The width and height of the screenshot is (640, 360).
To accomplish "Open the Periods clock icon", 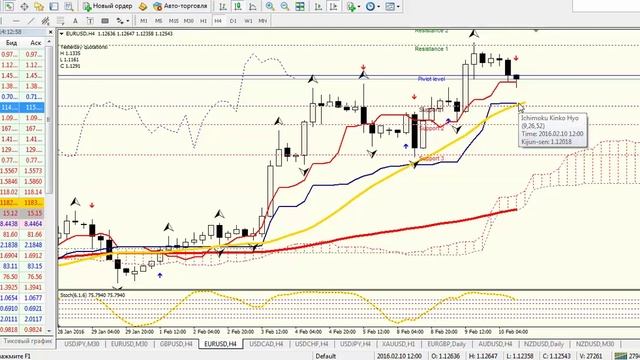I will pos(370,7).
